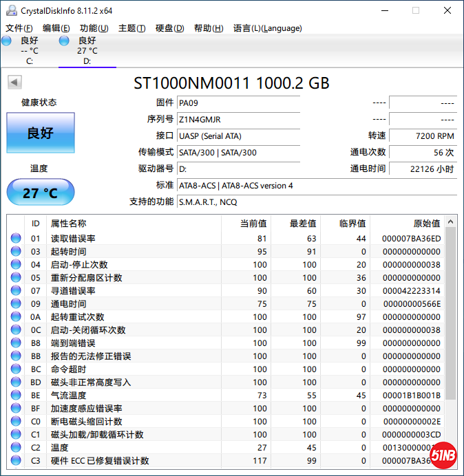Click the C: drive status orb

pos(7,41)
